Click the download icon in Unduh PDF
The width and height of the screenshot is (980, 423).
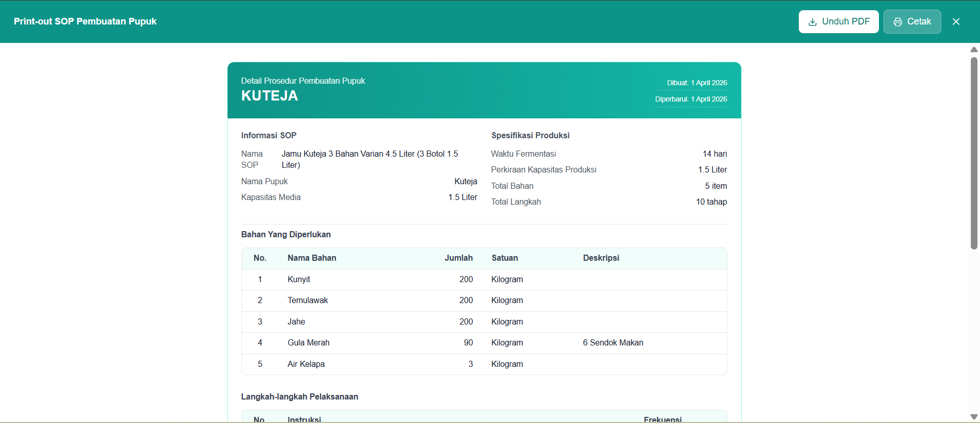pyautogui.click(x=812, y=22)
